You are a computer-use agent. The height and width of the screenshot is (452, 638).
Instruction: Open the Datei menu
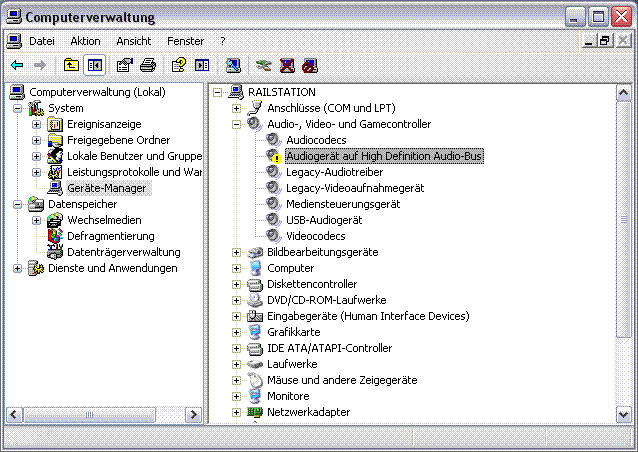coord(42,41)
